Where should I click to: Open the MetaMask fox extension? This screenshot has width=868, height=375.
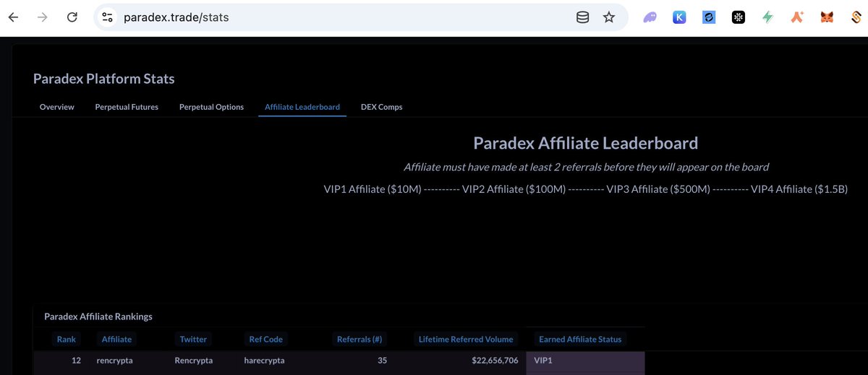click(827, 17)
